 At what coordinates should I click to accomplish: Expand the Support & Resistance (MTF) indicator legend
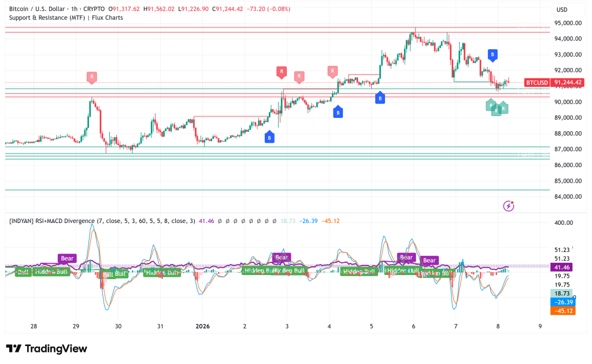pos(40,18)
